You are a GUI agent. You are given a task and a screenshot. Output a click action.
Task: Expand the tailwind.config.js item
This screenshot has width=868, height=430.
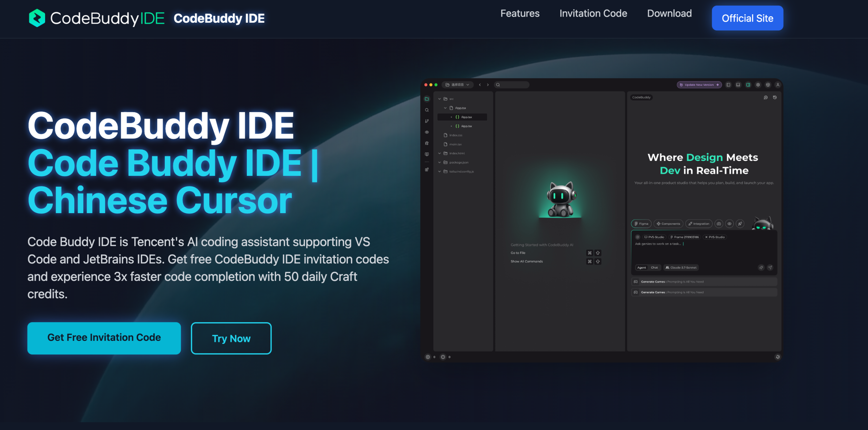tap(439, 171)
